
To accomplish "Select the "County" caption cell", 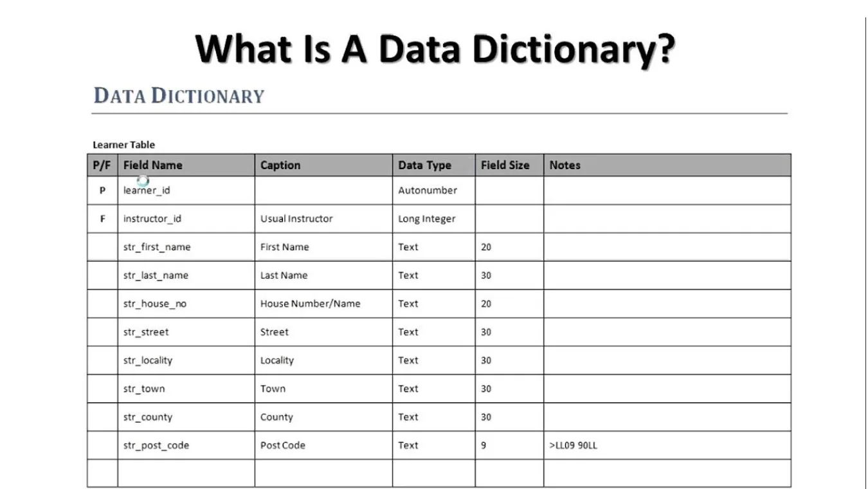I will click(276, 417).
